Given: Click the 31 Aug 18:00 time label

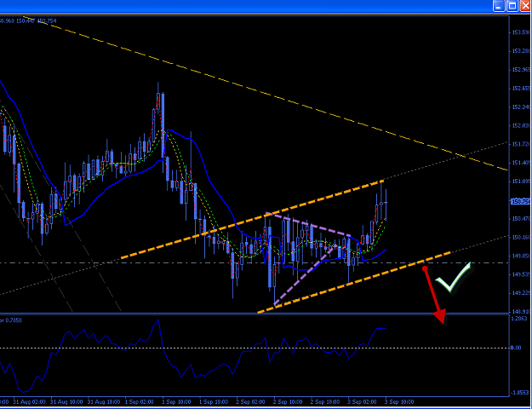Looking at the screenshot, I should coord(104,402).
